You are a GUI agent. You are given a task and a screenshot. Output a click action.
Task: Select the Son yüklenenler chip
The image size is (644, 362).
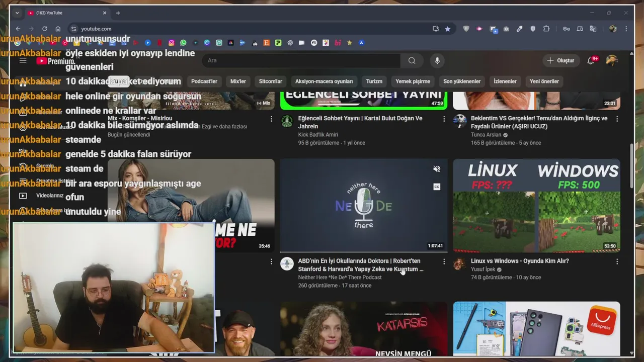click(x=462, y=81)
